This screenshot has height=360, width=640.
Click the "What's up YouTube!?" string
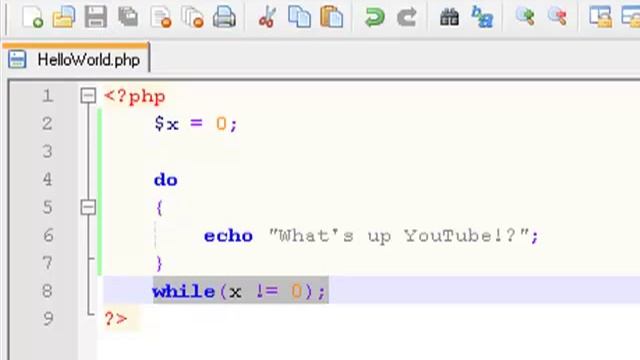coord(399,236)
